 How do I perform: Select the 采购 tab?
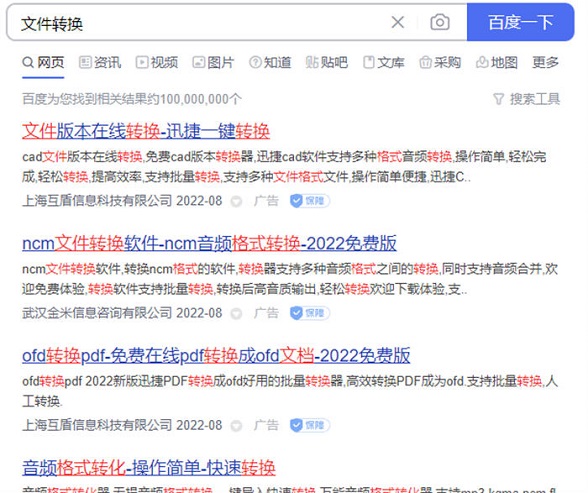point(440,62)
